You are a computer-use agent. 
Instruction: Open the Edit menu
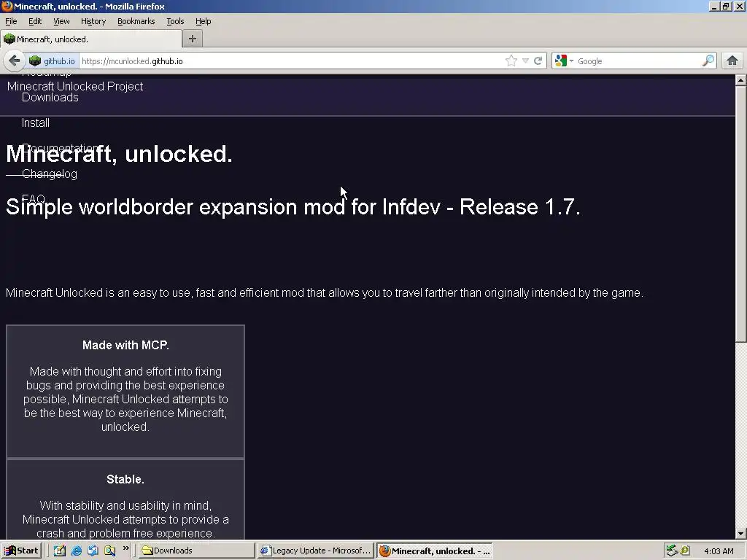pos(35,21)
